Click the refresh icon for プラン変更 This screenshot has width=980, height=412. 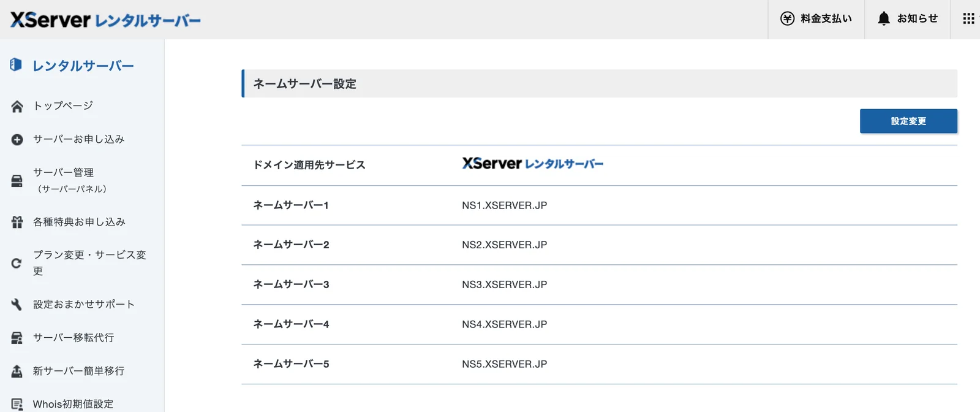point(17,263)
